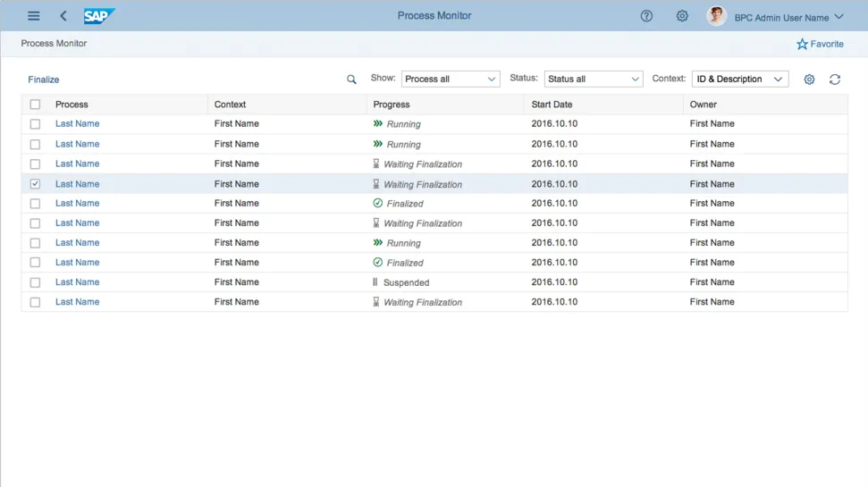Click the back arrow icon
Image resolution: width=868 pixels, height=487 pixels.
63,16
